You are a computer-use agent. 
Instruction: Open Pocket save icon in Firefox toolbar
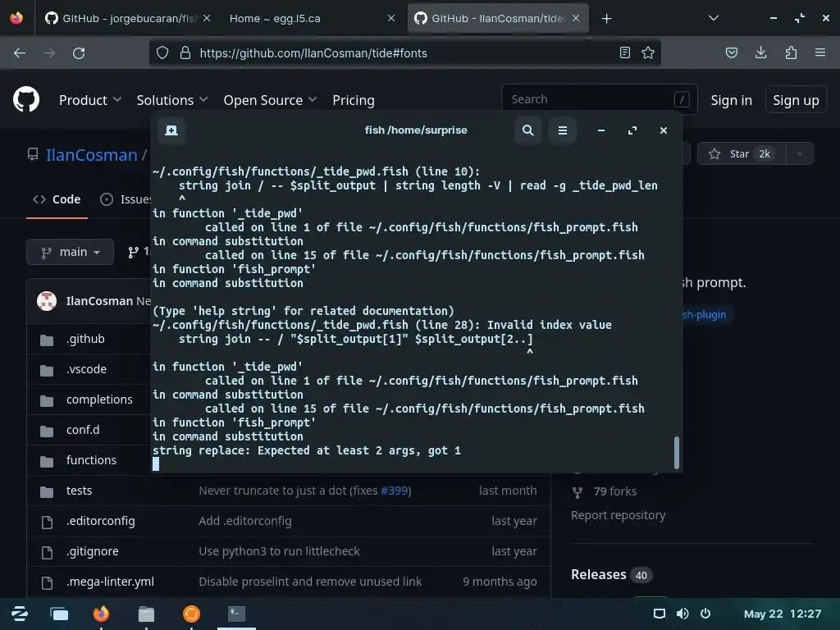coord(731,52)
